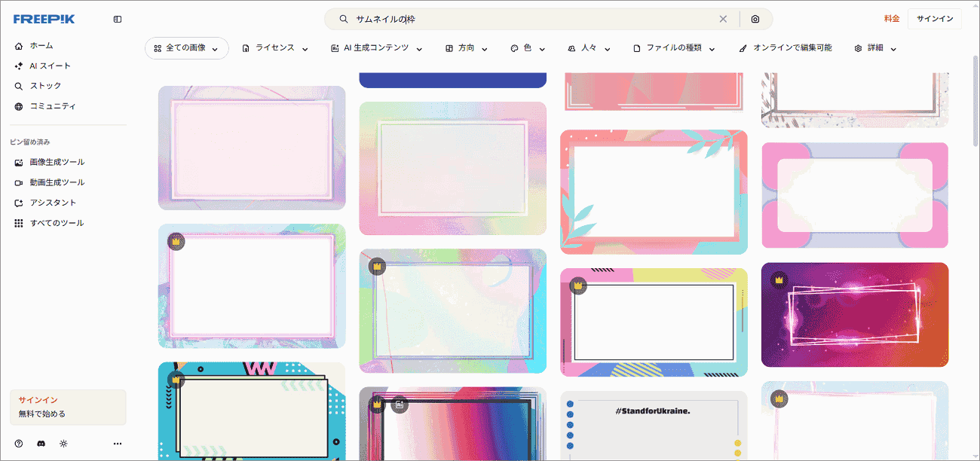This screenshot has width=980, height=461.
Task: Open the 方向 orientation filter dropdown
Action: pos(466,47)
